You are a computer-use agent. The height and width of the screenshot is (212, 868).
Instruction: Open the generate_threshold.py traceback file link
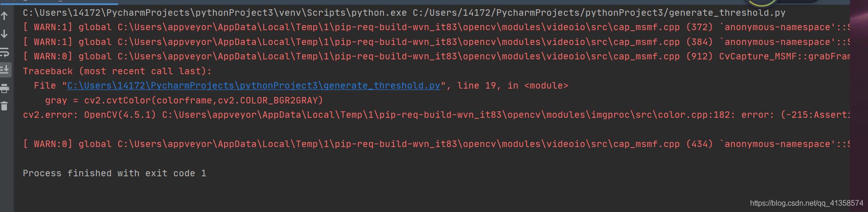point(253,86)
